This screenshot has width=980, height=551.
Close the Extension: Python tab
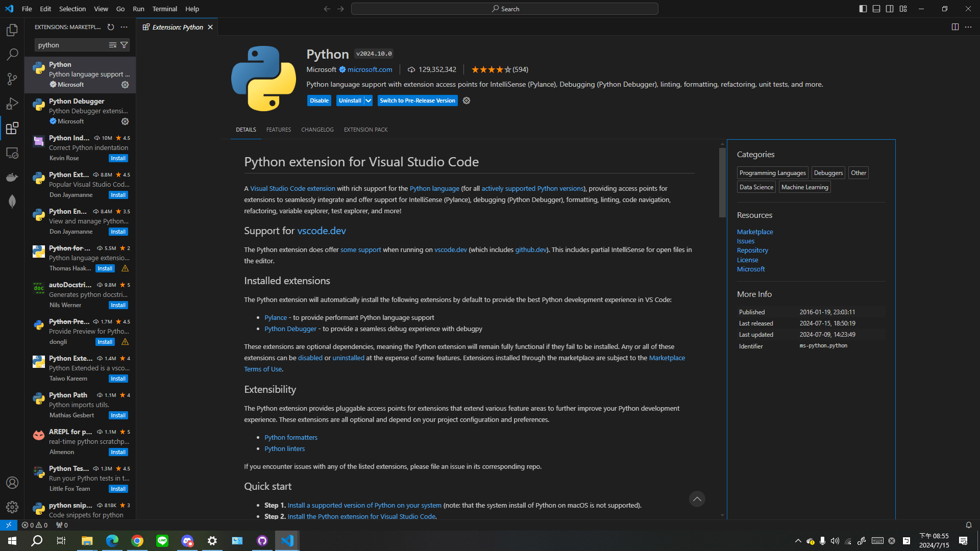[210, 27]
